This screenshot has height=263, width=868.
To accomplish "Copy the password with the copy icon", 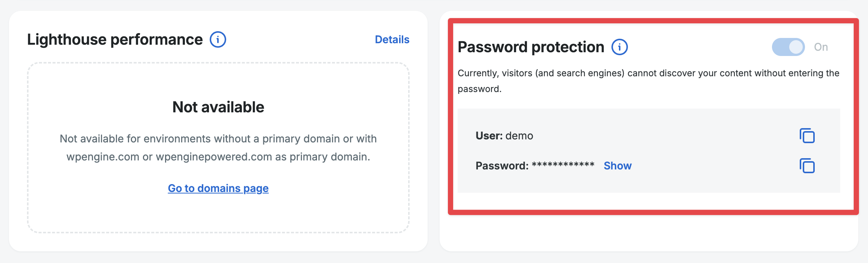I will 807,166.
